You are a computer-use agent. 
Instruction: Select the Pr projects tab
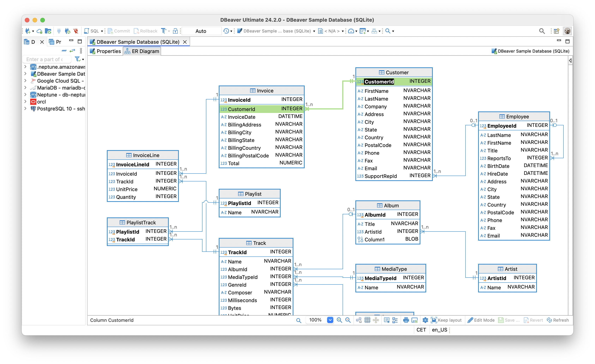pos(55,42)
